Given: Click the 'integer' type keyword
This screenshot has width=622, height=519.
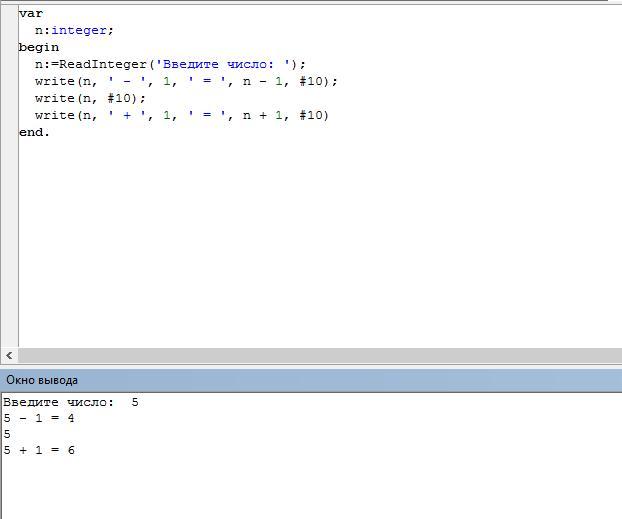Looking at the screenshot, I should coord(79,31).
